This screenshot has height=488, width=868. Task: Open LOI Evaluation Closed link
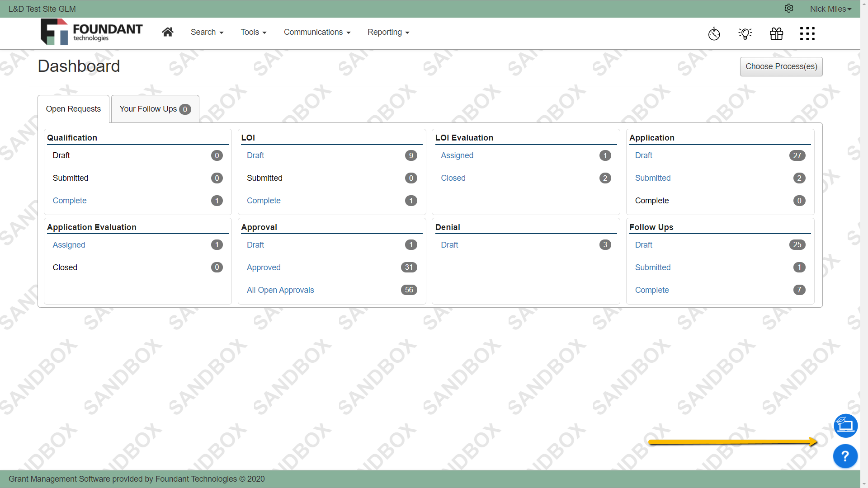point(453,178)
